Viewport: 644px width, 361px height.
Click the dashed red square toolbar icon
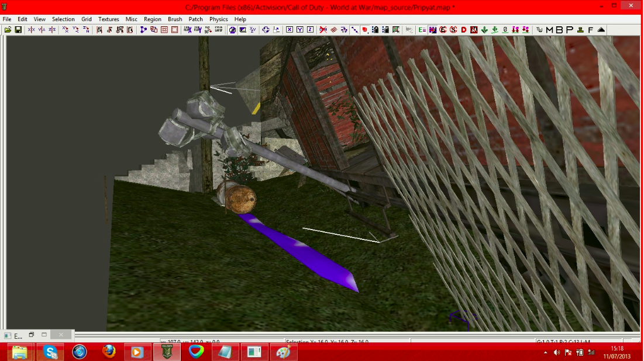(174, 30)
